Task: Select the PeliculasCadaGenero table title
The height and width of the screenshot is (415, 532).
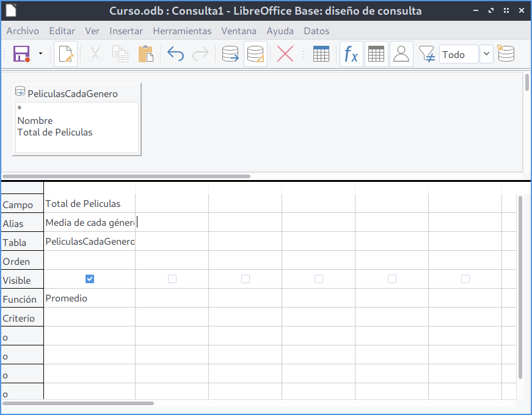Action: (73, 93)
